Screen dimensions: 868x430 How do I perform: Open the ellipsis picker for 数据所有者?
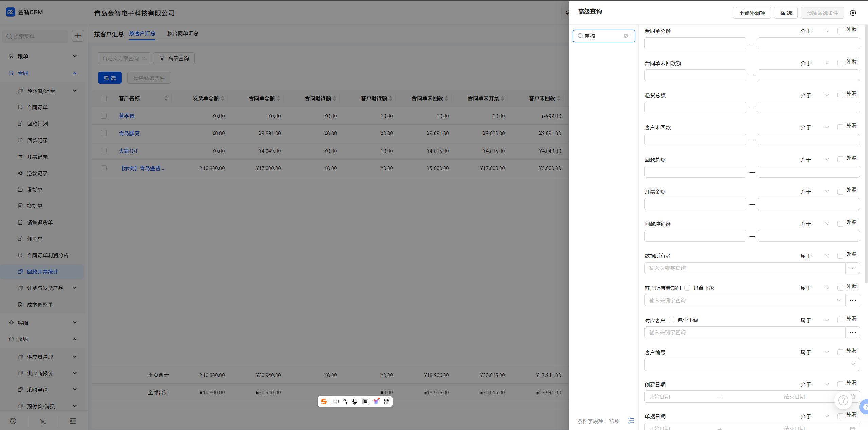point(852,268)
